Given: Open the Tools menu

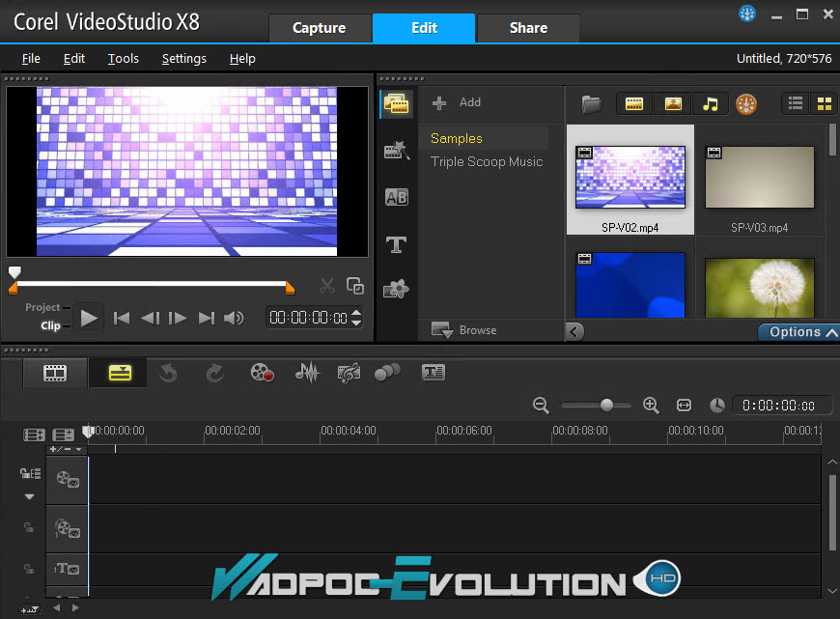Looking at the screenshot, I should point(124,58).
